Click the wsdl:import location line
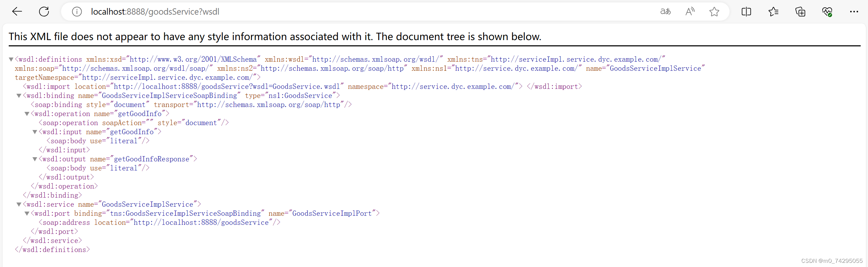Image resolution: width=868 pixels, height=267 pixels. pyautogui.click(x=302, y=86)
